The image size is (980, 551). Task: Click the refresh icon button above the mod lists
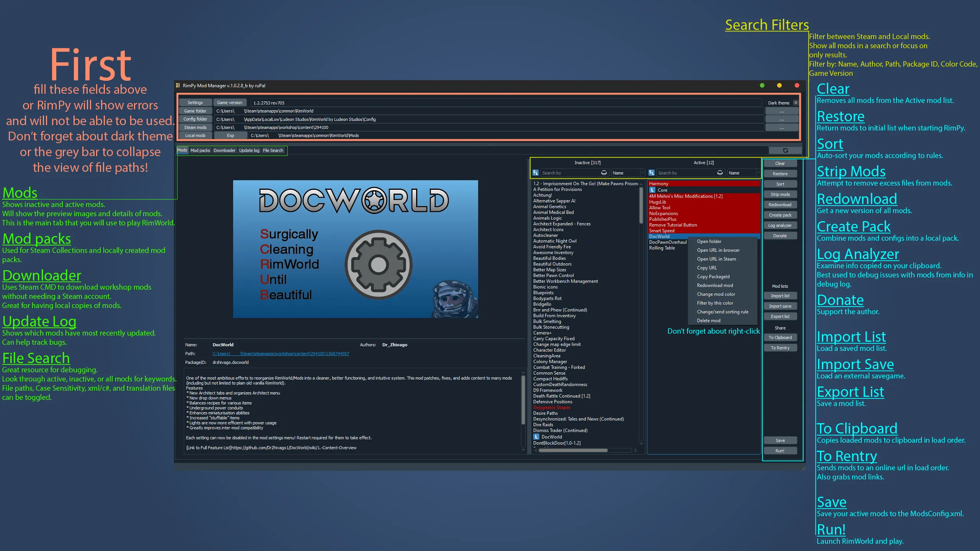[x=785, y=150]
